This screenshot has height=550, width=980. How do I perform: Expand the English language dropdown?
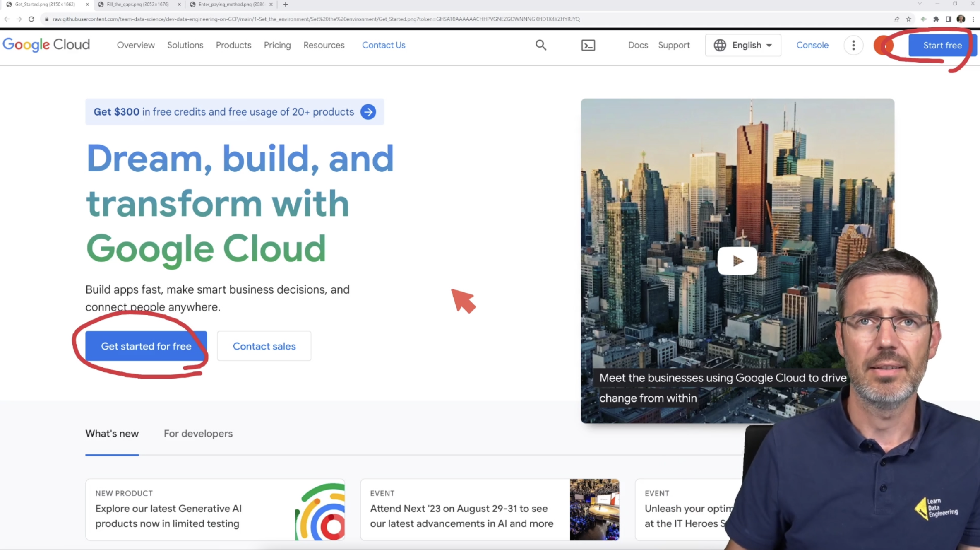(x=743, y=45)
